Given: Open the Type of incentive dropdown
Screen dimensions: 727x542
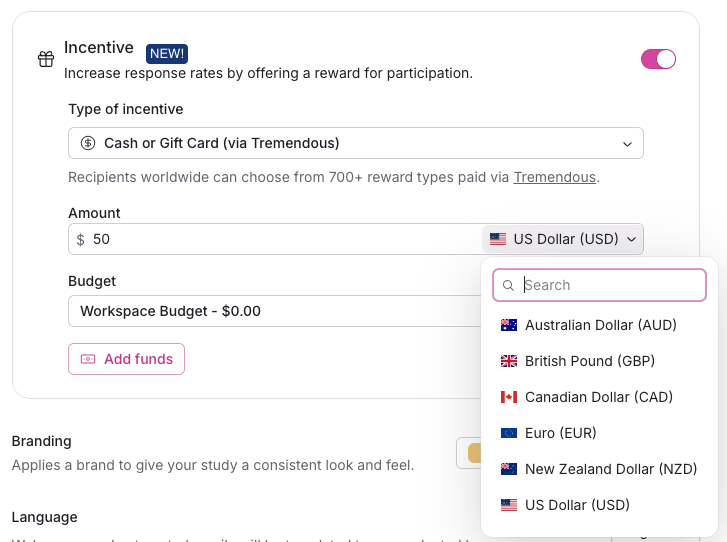Looking at the screenshot, I should [x=355, y=143].
